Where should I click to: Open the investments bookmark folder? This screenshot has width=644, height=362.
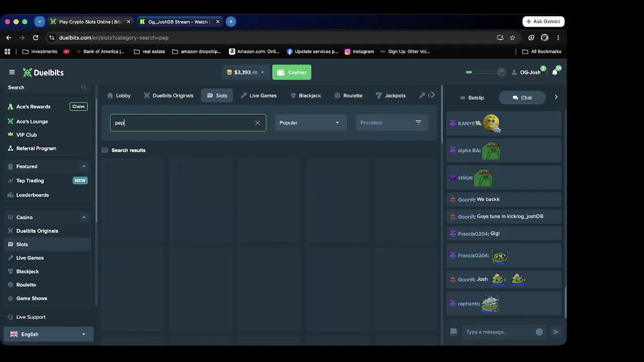click(40, 51)
